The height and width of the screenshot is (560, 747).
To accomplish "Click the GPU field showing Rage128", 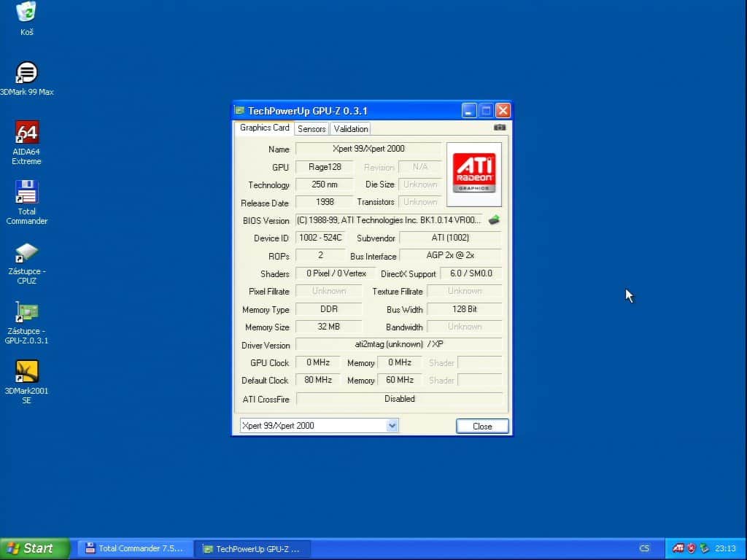I will click(x=325, y=167).
